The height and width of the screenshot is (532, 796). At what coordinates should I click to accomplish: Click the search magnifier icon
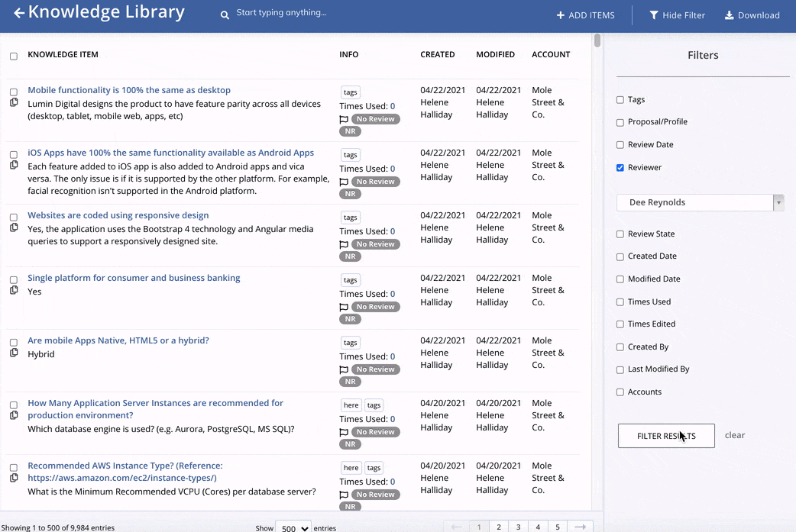tap(225, 15)
